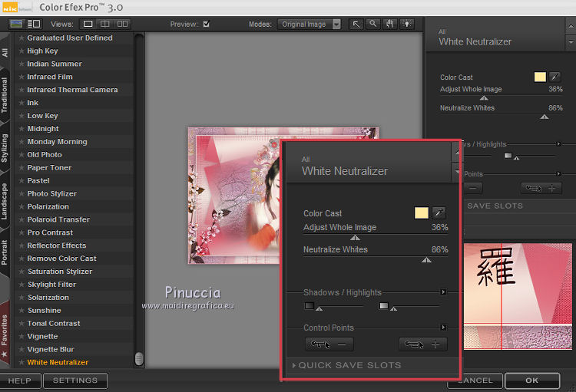Select the Infrared Thermal Camera filter
The image size is (576, 392).
72,90
